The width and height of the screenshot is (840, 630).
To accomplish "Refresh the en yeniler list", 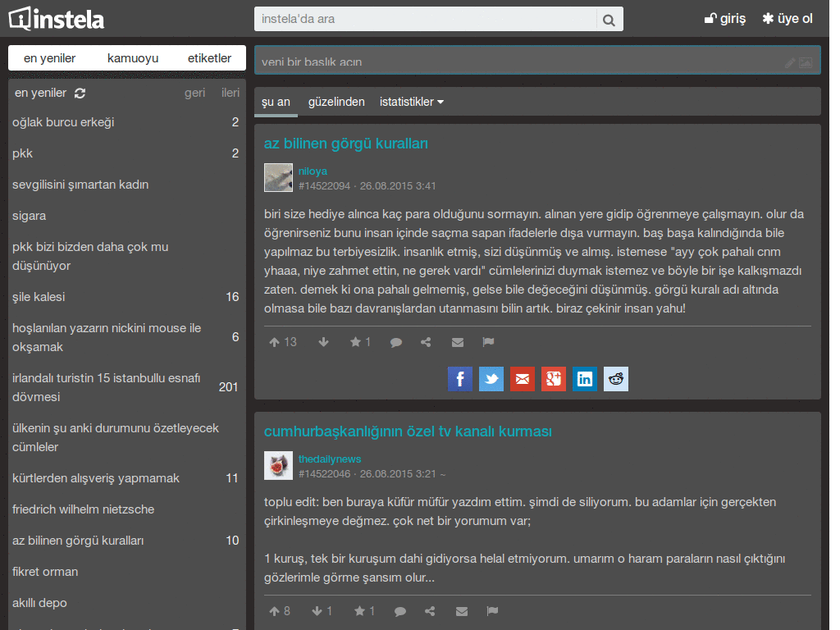I will [x=80, y=94].
